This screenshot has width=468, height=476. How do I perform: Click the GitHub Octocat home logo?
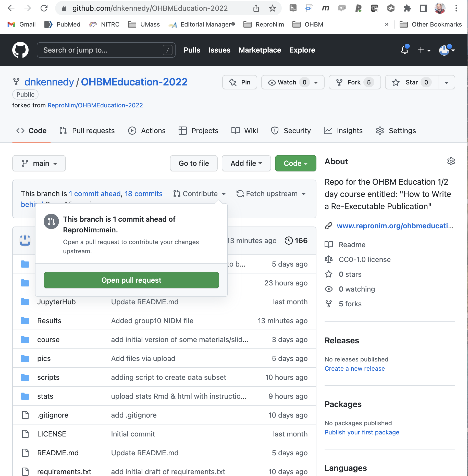[x=20, y=50]
